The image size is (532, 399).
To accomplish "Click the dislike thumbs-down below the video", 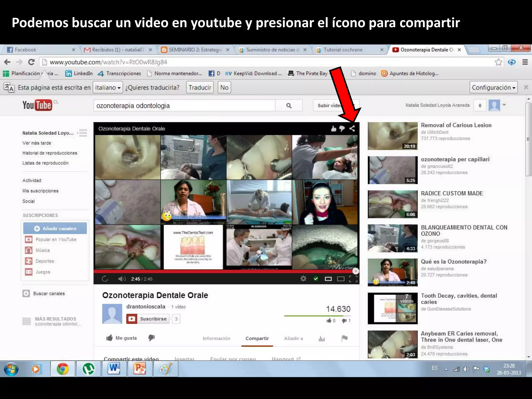I will tap(151, 338).
